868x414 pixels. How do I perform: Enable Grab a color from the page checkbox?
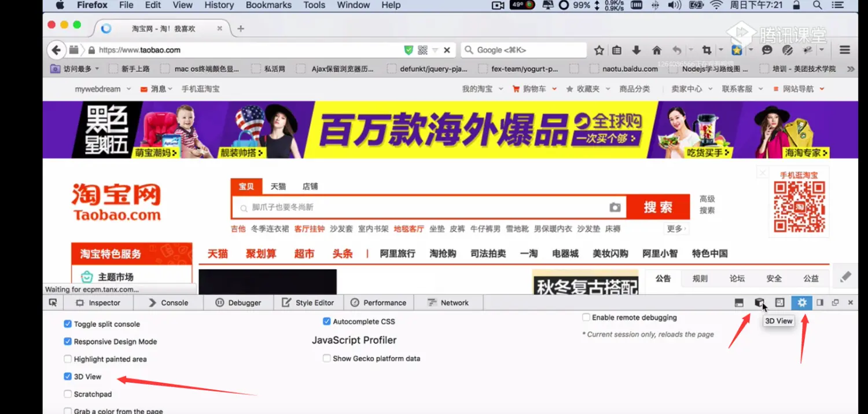(68, 411)
